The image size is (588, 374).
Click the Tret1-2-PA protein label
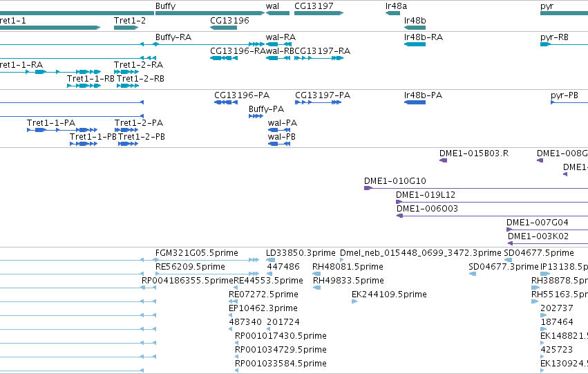coord(139,123)
